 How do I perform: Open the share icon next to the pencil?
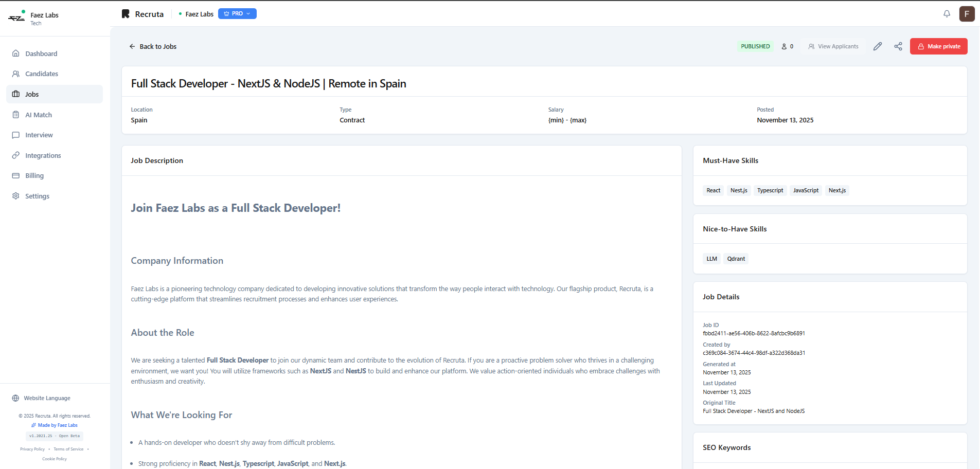click(898, 46)
